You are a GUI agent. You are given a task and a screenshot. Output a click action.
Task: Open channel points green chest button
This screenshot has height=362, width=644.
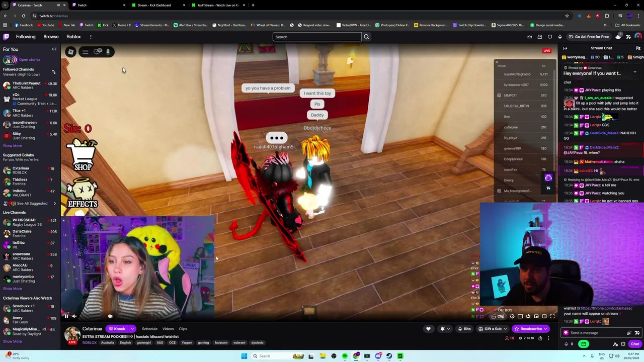584,344
